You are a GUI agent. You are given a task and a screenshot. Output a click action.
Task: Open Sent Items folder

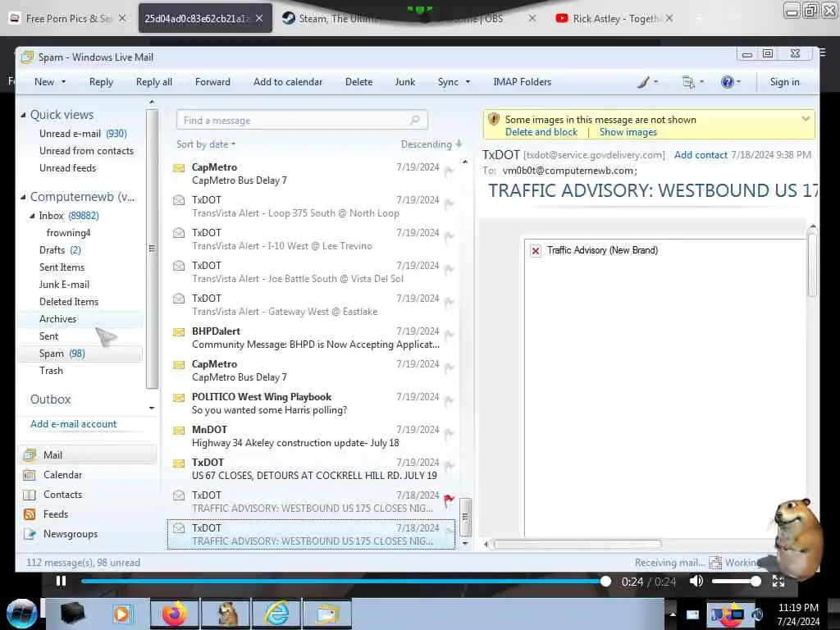point(62,267)
